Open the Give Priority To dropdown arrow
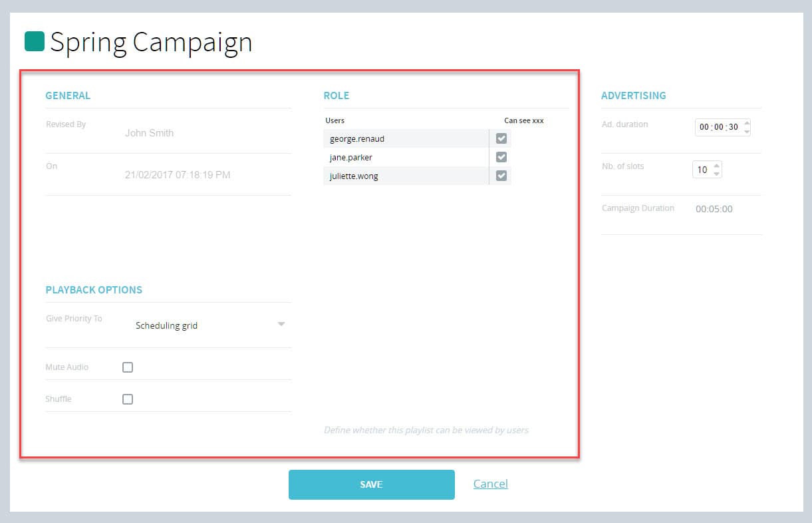Screen dimensions: 812x523 (281, 325)
